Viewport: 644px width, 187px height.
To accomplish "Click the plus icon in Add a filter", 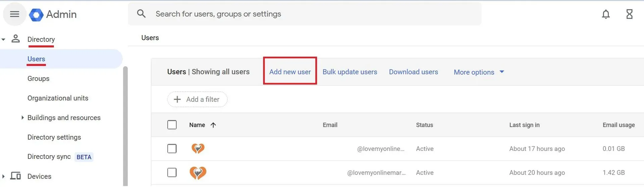I will [177, 99].
